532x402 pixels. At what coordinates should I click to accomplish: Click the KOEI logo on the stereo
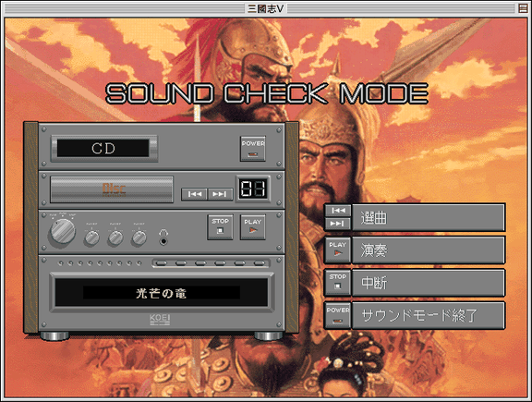[160, 319]
